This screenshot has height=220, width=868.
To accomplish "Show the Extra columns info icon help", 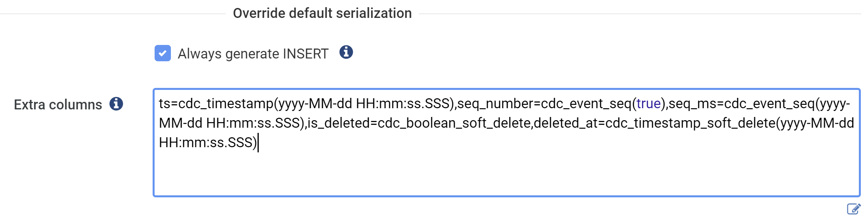I will pos(116,104).
